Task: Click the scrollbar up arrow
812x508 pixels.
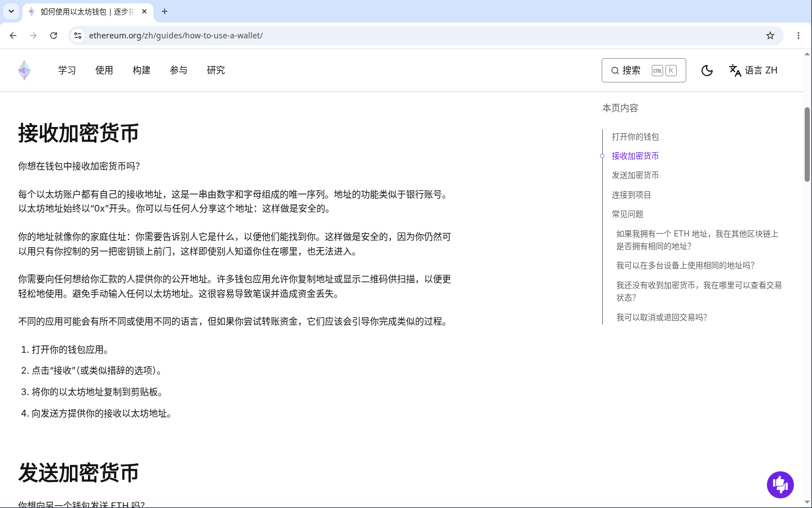Action: 807,54
